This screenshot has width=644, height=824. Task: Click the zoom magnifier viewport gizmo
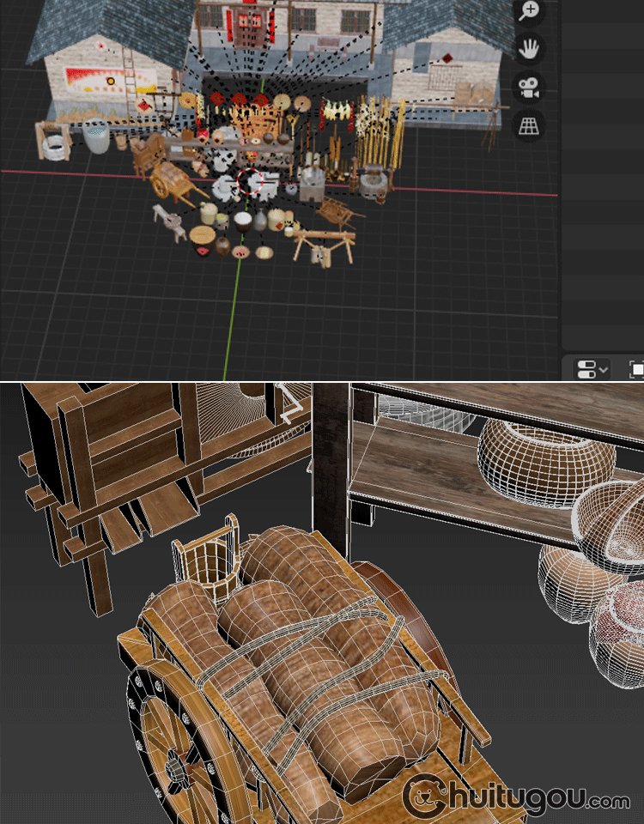point(529,10)
